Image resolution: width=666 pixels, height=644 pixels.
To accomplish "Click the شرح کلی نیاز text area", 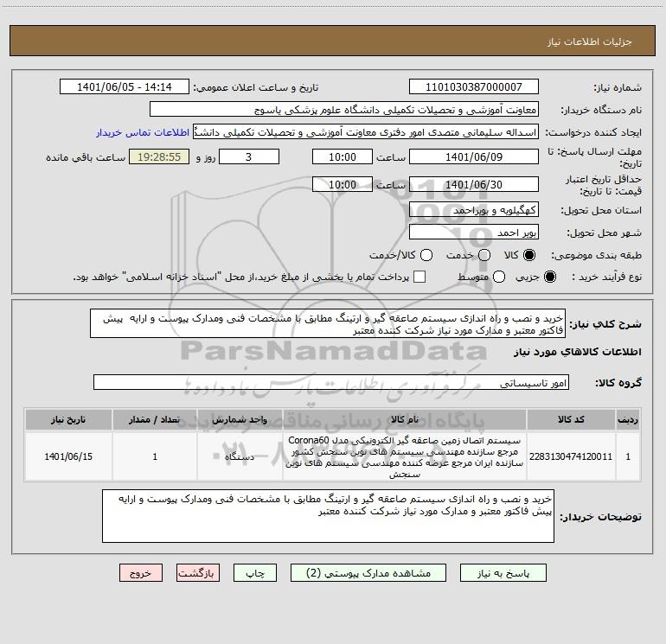I will pos(328,324).
